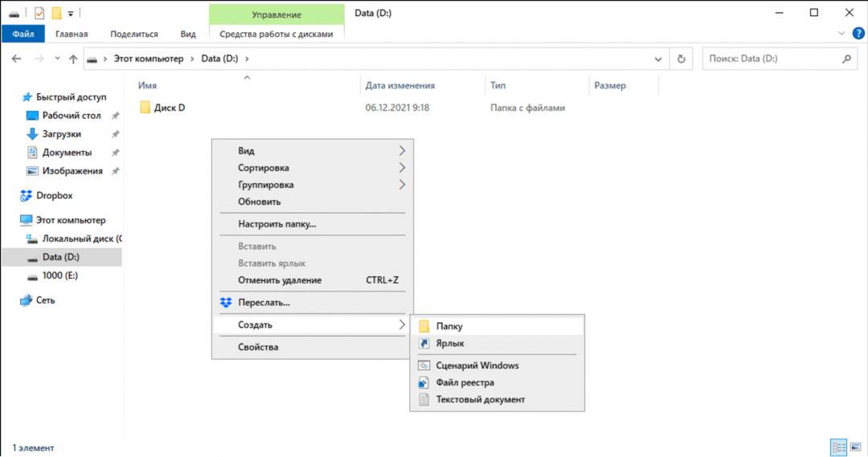This screenshot has width=868, height=457.
Task: Select Текстовый документ from Создать submenu
Action: click(x=480, y=399)
